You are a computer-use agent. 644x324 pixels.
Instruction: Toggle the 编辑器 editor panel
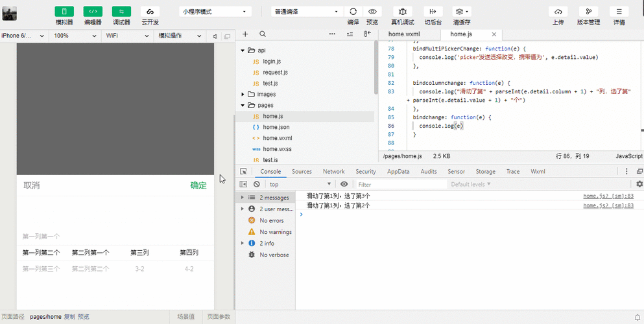click(93, 12)
